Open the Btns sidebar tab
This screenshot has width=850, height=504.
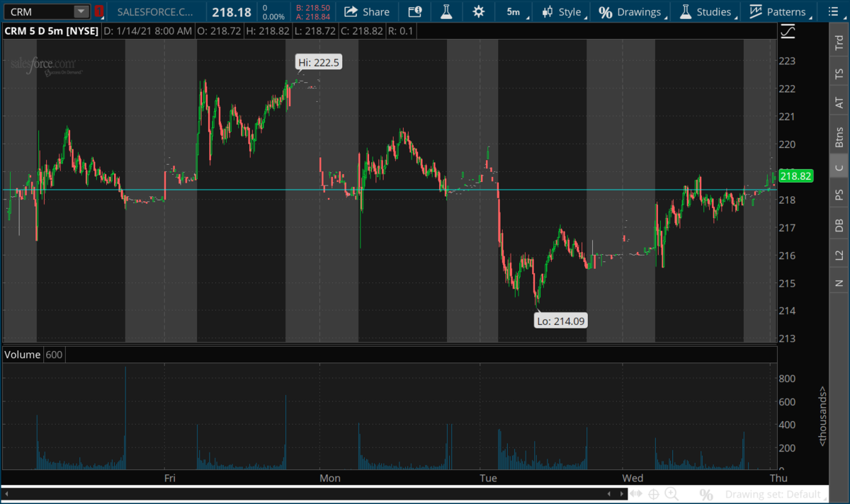pos(839,136)
